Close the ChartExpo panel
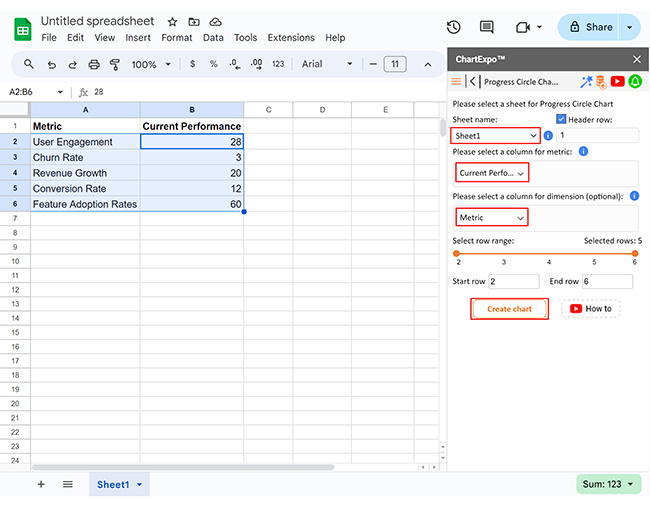 (x=637, y=59)
